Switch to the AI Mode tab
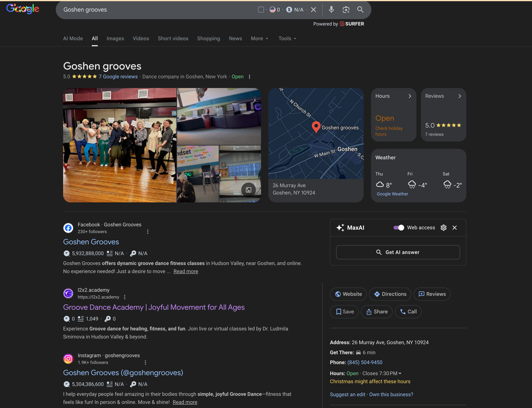Screen dimensions: 532x408 point(73,39)
